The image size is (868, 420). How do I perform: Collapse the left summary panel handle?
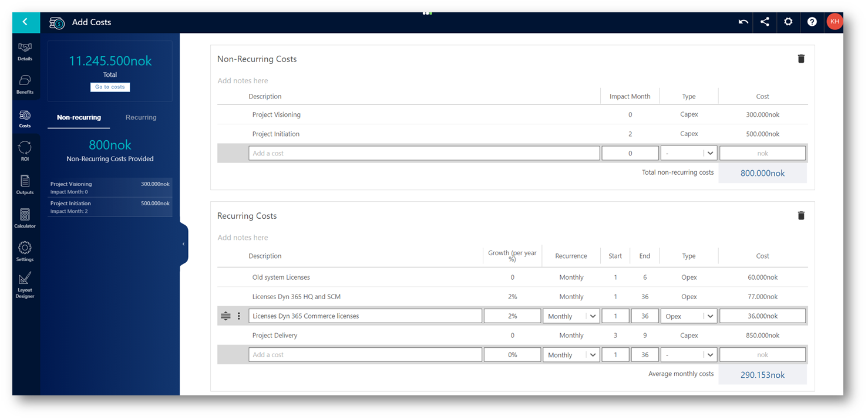[183, 244]
